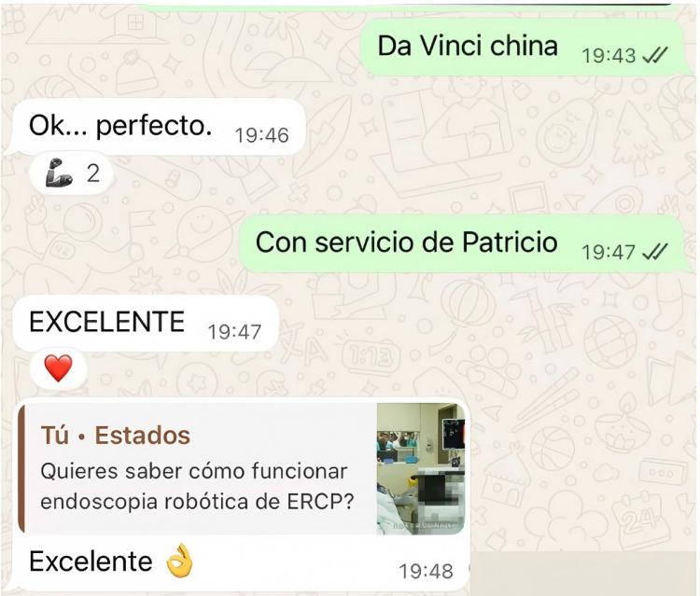Tap the brown quote bar of status reply
This screenshot has width=700, height=596.
pyautogui.click(x=21, y=468)
